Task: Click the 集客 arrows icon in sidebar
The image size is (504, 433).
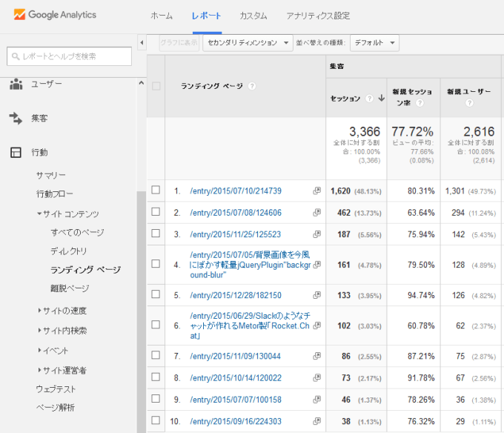Action: point(16,118)
